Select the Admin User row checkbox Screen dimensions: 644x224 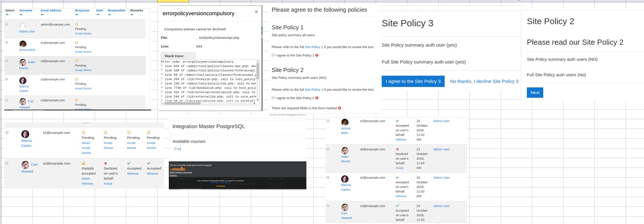[7, 24]
